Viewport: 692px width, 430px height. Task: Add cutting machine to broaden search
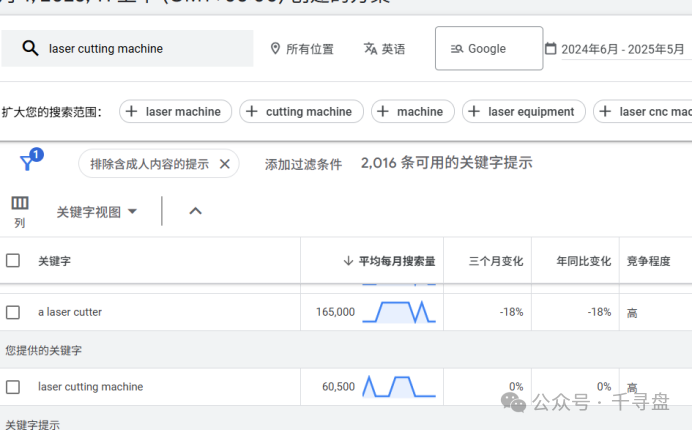[x=301, y=112]
